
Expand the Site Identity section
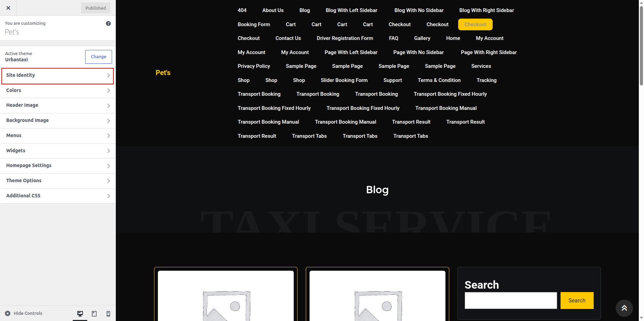[58, 76]
